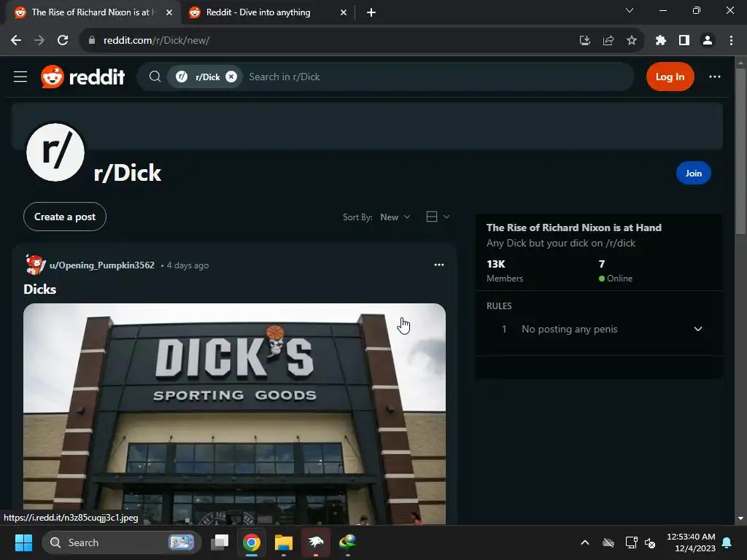Click the Reddit logo home link
Screen dimensions: 747x560
(83, 77)
